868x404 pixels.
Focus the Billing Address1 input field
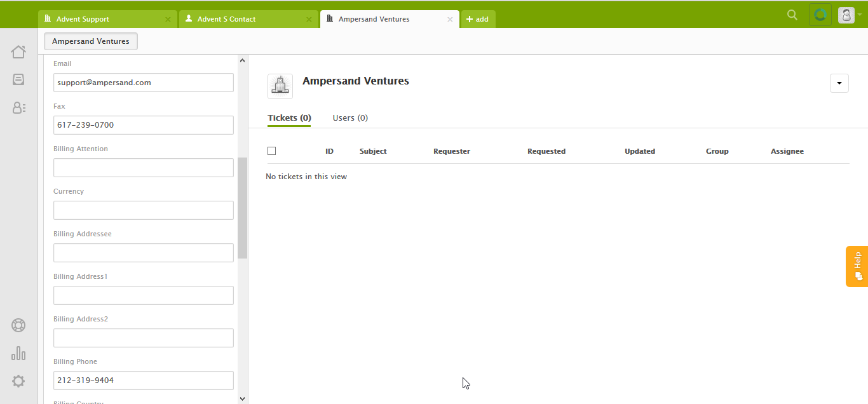144,295
